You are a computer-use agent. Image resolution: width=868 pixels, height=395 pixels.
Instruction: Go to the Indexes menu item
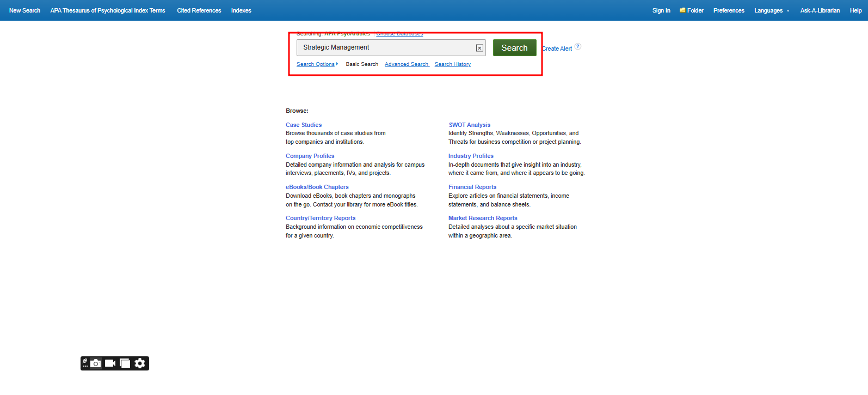(241, 10)
